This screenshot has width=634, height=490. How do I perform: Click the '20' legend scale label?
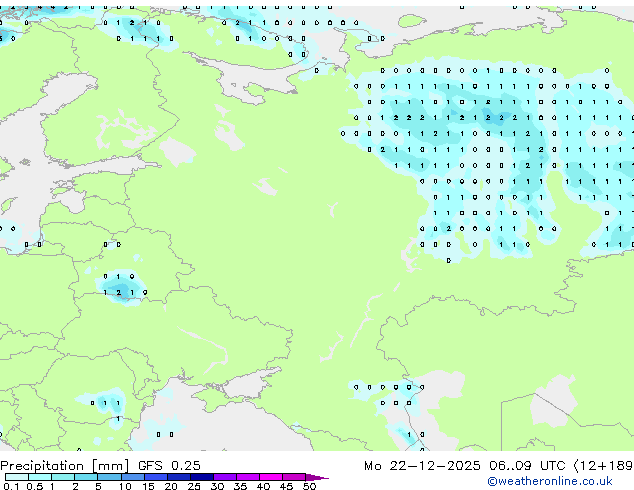tap(171, 486)
